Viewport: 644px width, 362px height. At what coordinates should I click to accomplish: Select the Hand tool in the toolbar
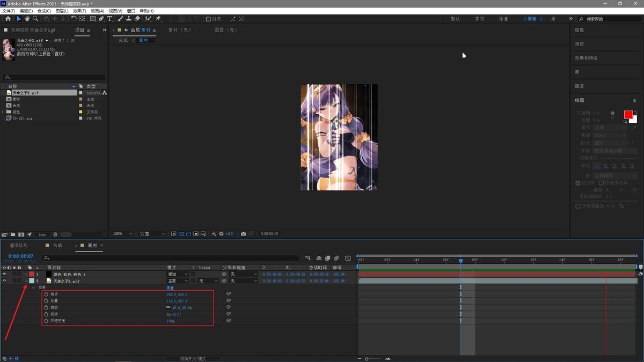[27, 19]
